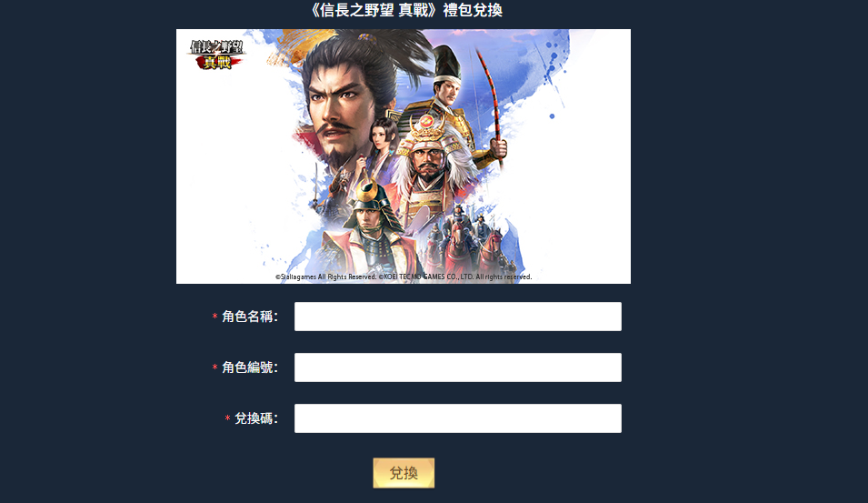
Task: Click the gold 兌換 redeem button
Action: coord(404,473)
